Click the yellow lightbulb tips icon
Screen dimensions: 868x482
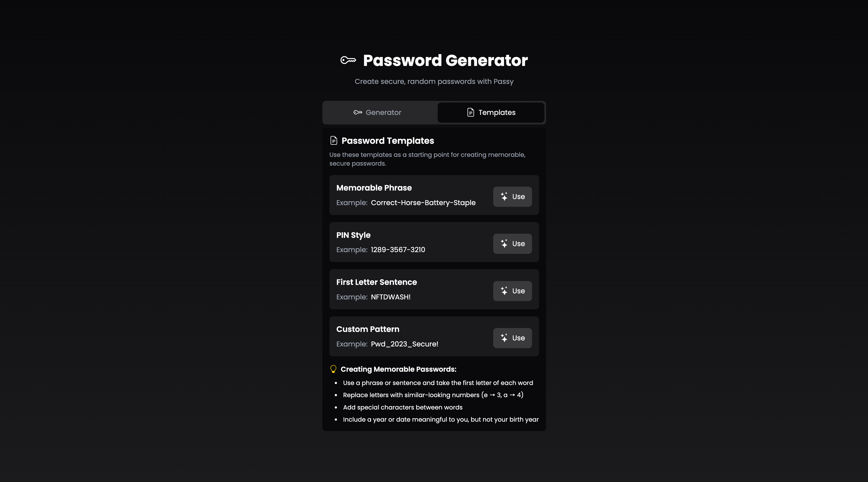pos(333,369)
